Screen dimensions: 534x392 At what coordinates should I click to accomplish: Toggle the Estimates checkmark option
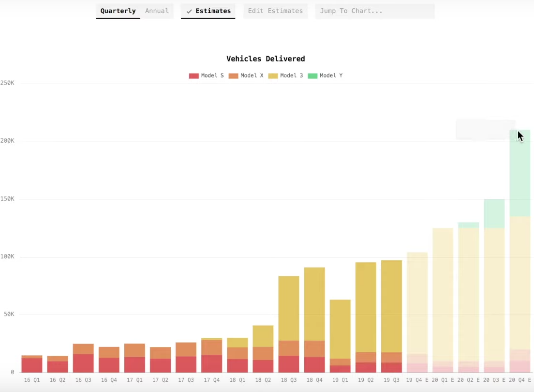pyautogui.click(x=208, y=11)
